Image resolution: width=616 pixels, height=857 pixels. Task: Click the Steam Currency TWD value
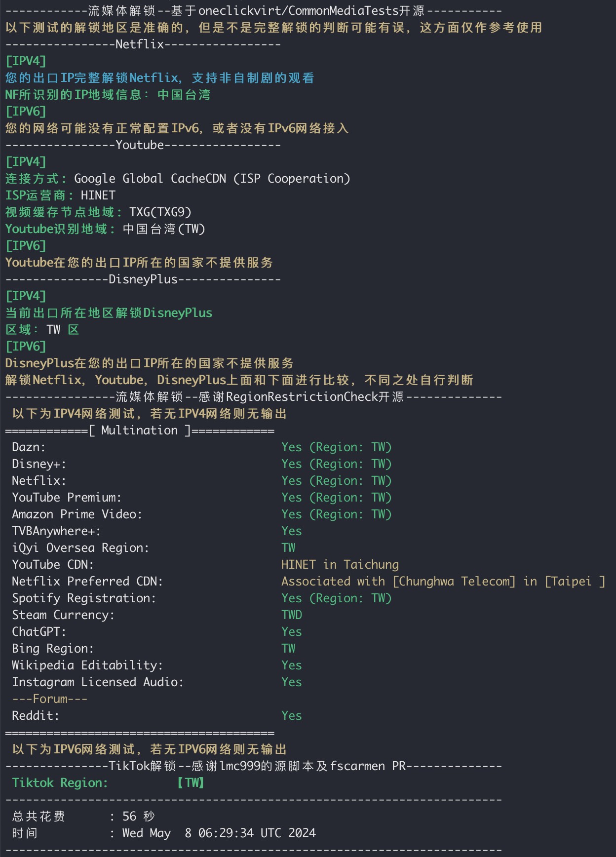tap(292, 615)
